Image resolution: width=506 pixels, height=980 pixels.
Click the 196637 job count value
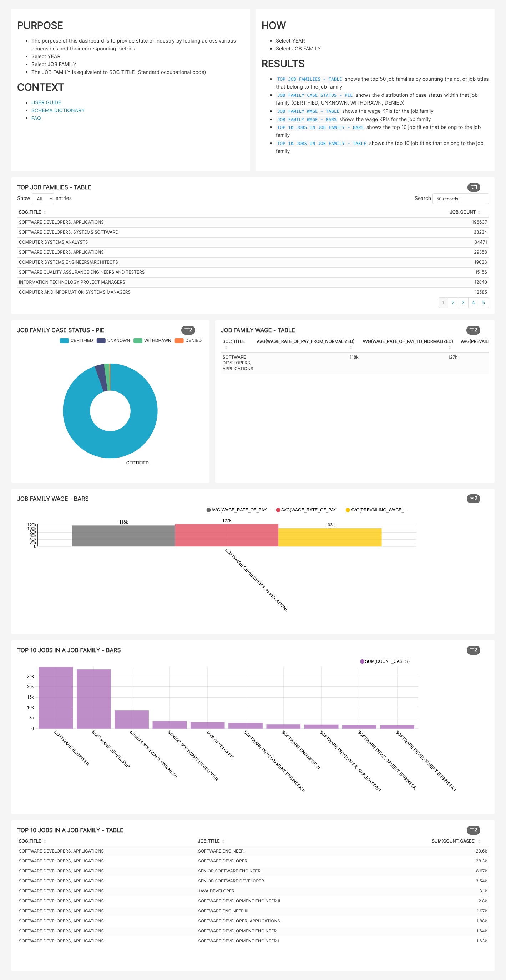click(479, 222)
